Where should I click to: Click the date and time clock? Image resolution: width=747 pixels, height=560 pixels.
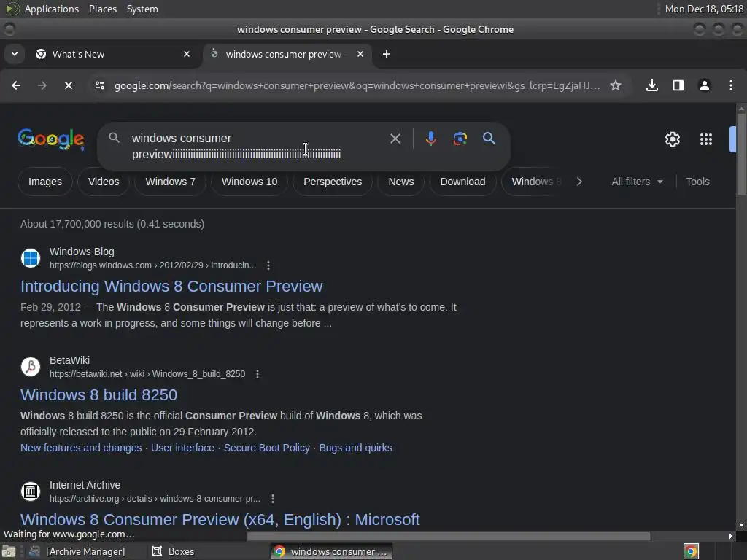coord(704,9)
